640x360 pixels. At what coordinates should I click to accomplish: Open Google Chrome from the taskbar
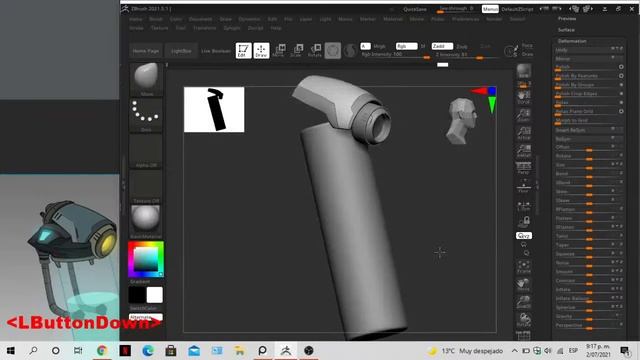tap(102, 350)
